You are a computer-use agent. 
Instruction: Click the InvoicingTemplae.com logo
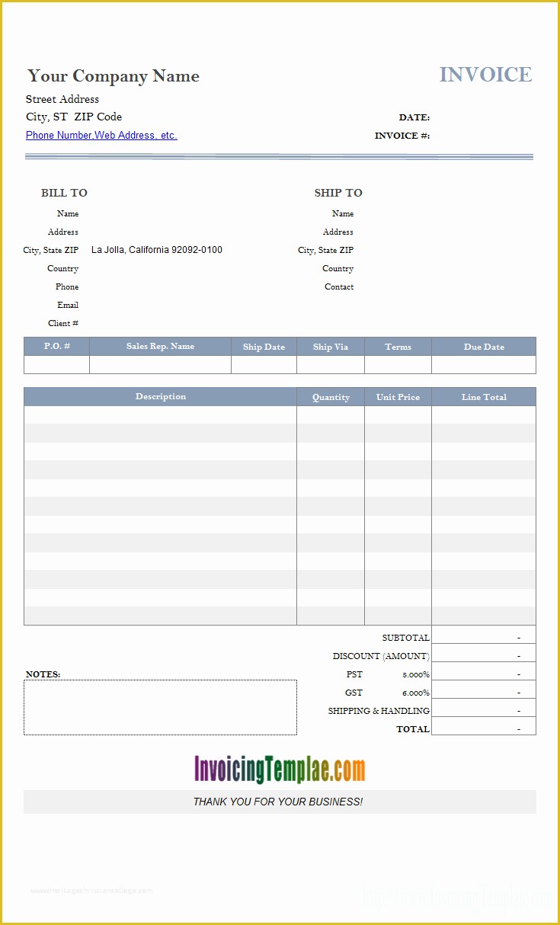pos(280,770)
